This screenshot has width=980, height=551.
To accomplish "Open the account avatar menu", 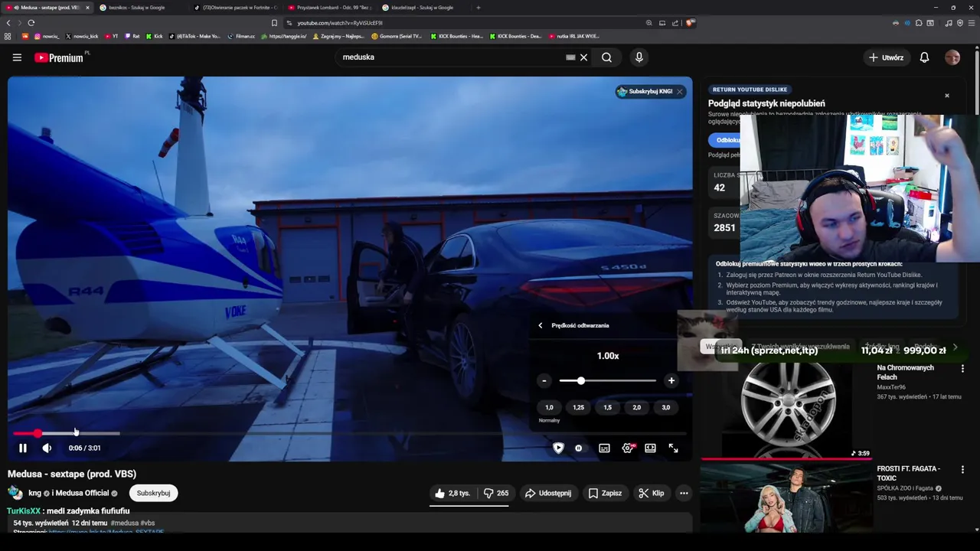I will [x=952, y=57].
